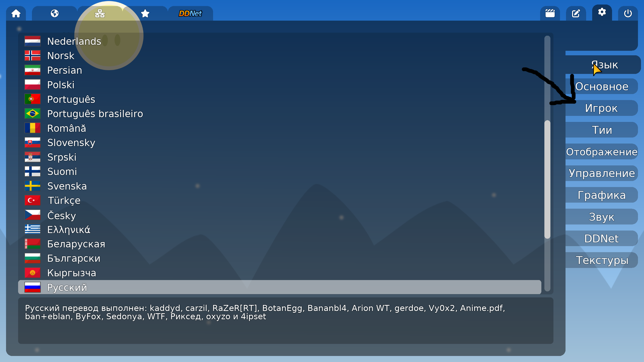Pick the Svenska language entry
This screenshot has height=362, width=644.
(67, 186)
